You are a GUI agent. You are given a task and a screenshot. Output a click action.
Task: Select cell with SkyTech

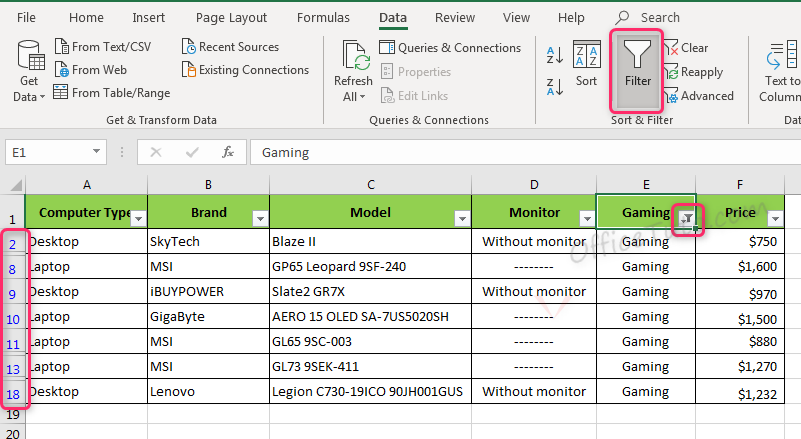coord(208,241)
